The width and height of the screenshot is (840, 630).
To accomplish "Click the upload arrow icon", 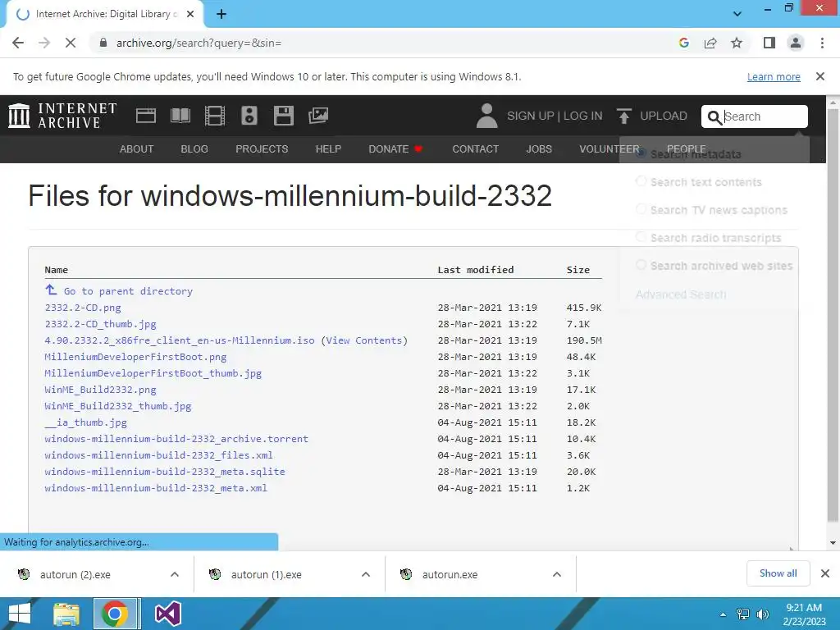I will click(623, 116).
